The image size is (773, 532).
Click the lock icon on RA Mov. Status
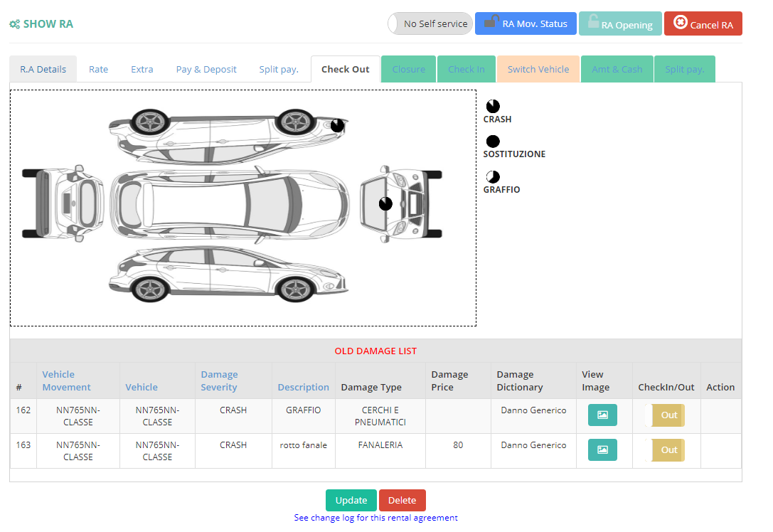pos(491,22)
